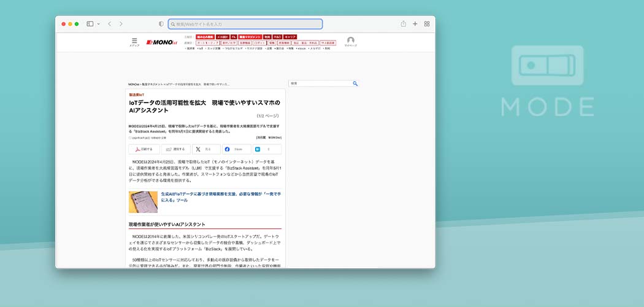The height and width of the screenshot is (307, 644).
Task: Click the privacy shield icon beside address bar
Action: pyautogui.click(x=161, y=24)
